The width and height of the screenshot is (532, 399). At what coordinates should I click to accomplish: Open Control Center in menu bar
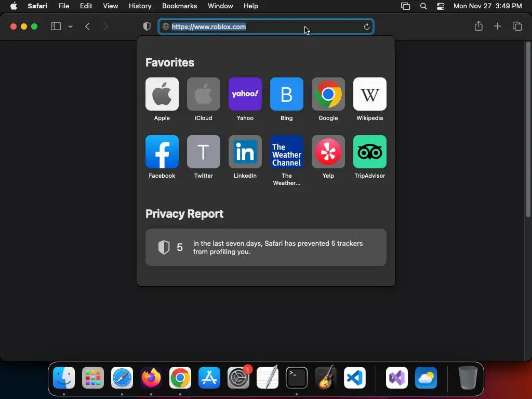(441, 6)
